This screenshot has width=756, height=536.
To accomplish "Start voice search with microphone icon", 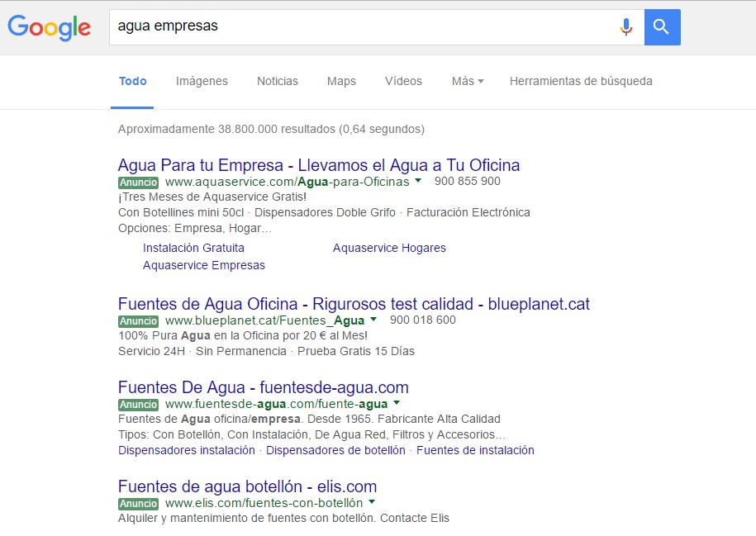I will click(625, 27).
